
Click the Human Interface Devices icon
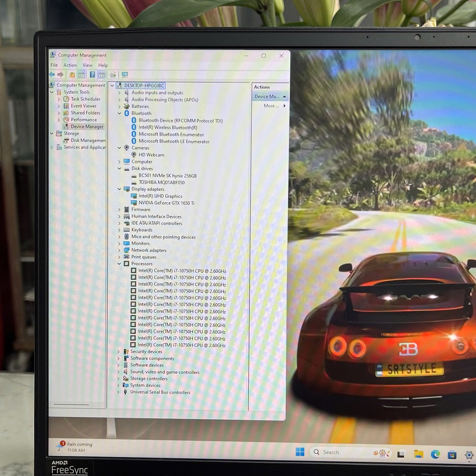127,217
